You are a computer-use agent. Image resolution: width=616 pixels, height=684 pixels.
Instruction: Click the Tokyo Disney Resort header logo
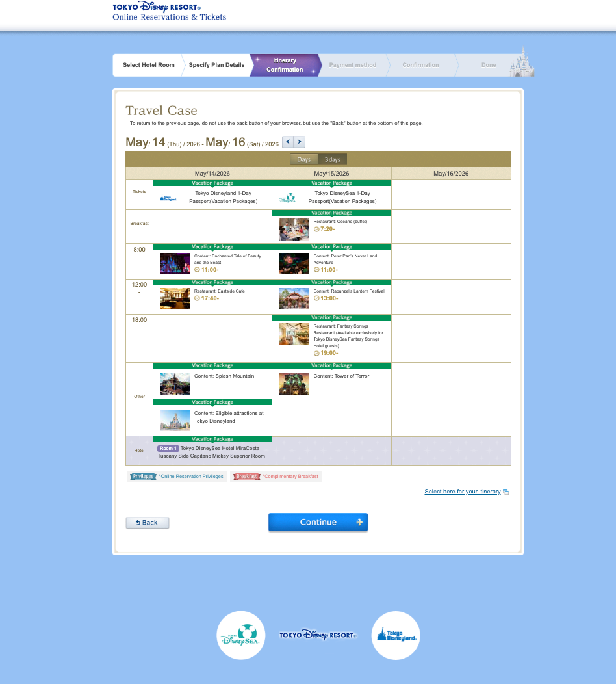[x=157, y=7]
